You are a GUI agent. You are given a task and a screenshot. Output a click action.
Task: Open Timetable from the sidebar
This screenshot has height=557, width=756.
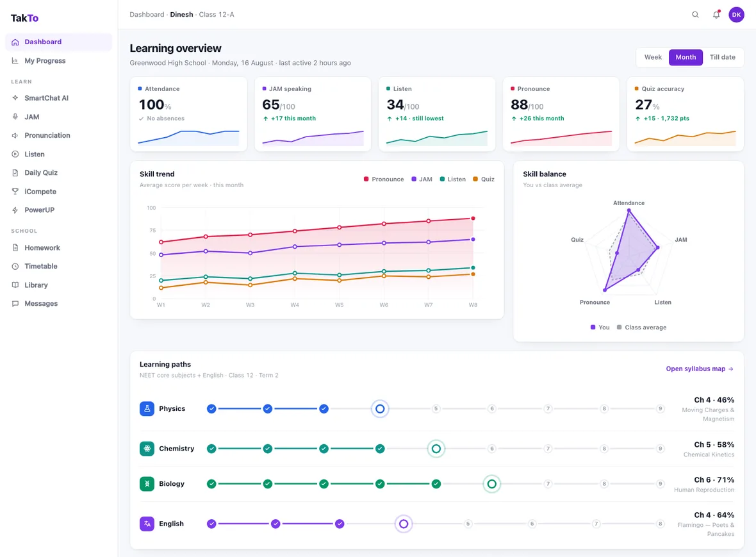click(x=58, y=266)
